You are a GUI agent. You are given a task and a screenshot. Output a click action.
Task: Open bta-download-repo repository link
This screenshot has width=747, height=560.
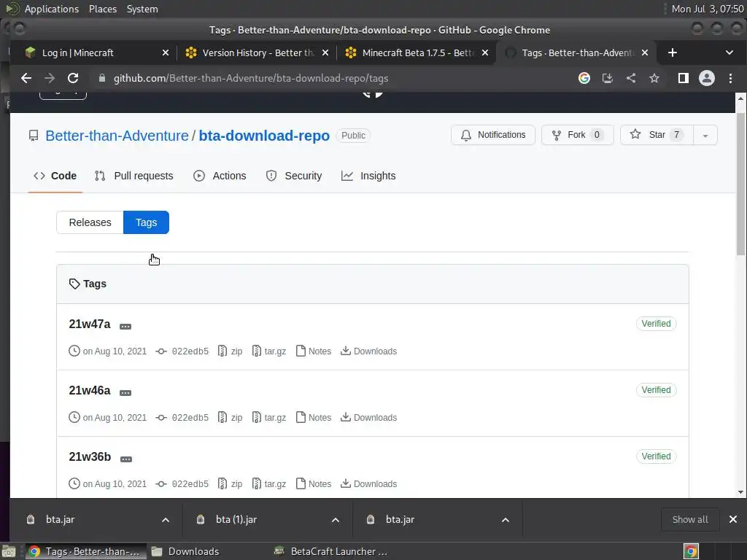point(264,136)
